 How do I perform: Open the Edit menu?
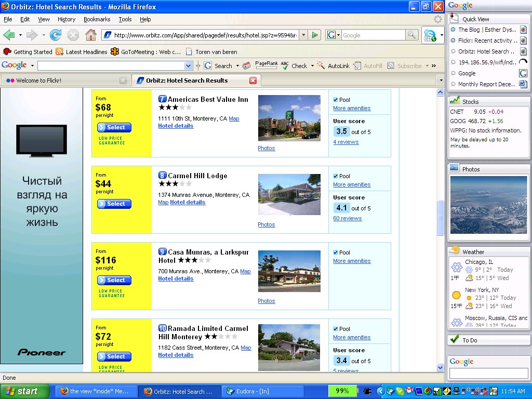click(x=25, y=19)
